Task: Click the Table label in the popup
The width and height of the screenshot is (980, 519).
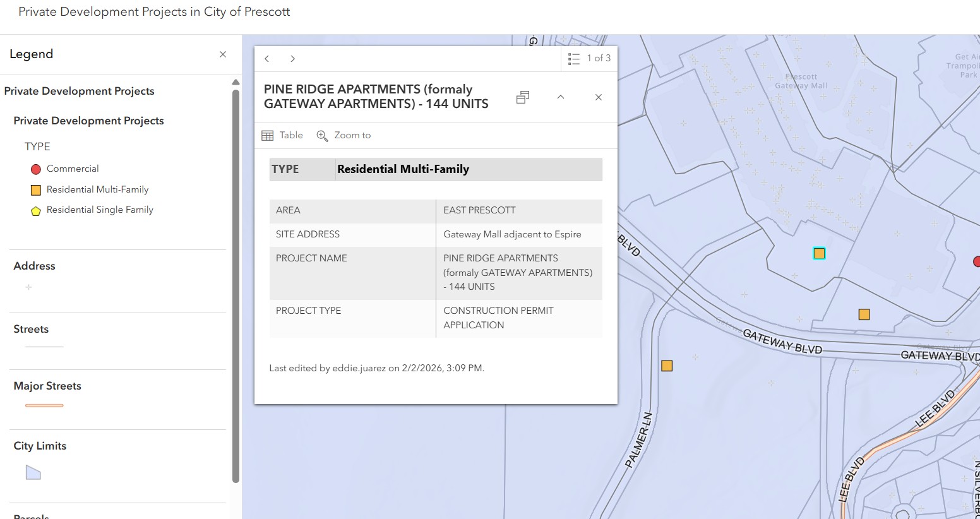Action: pos(291,135)
